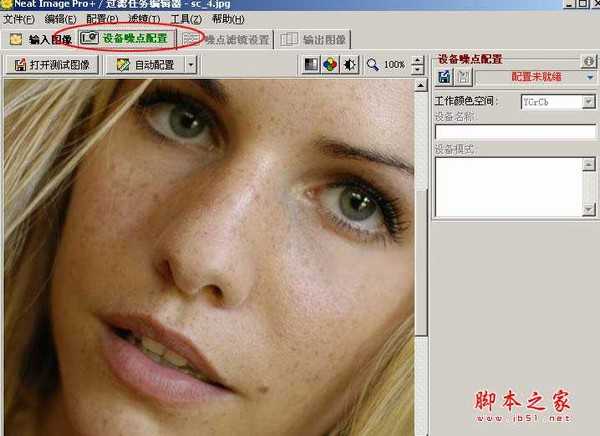Open the YCrCb working color space dropdown
This screenshot has height=436, width=600.
click(x=588, y=102)
